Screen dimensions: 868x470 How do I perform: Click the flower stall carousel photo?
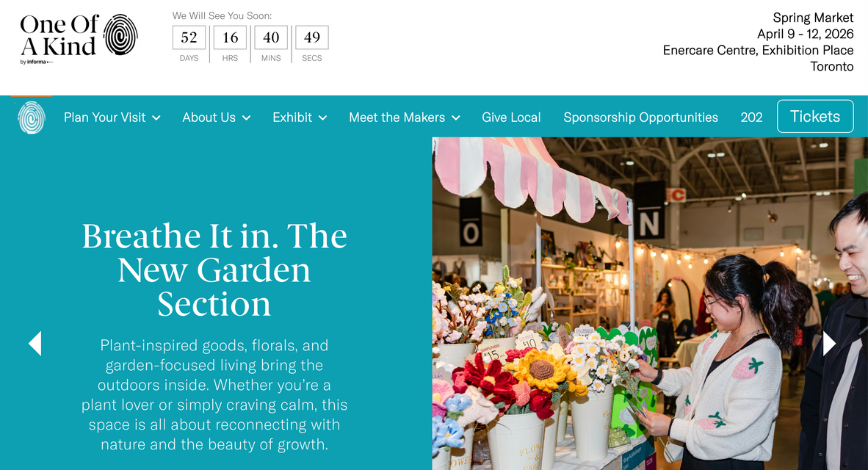tap(650, 303)
